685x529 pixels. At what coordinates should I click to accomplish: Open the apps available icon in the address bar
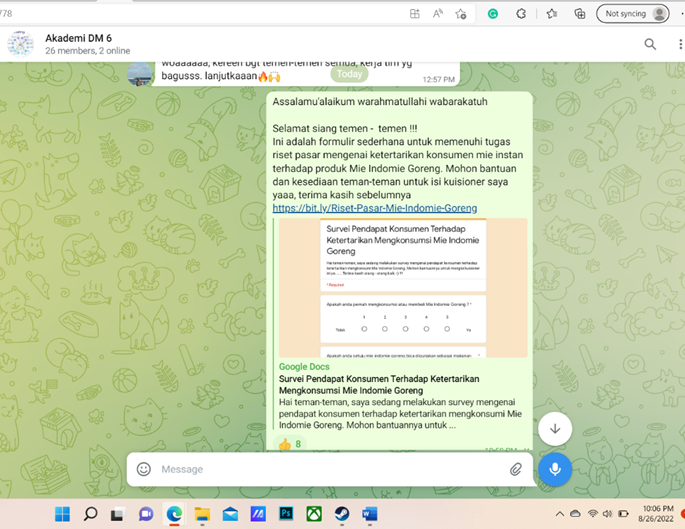pyautogui.click(x=415, y=14)
